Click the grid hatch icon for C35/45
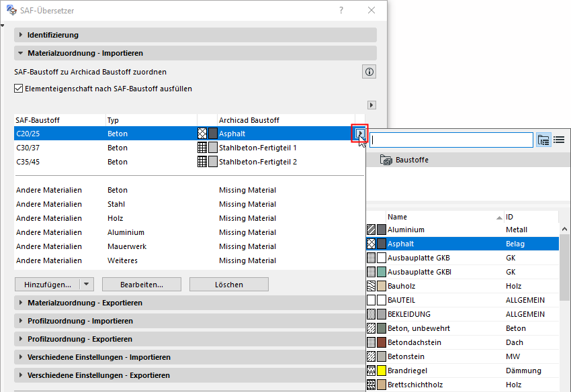Image resolution: width=571 pixels, height=392 pixels. pyautogui.click(x=202, y=162)
